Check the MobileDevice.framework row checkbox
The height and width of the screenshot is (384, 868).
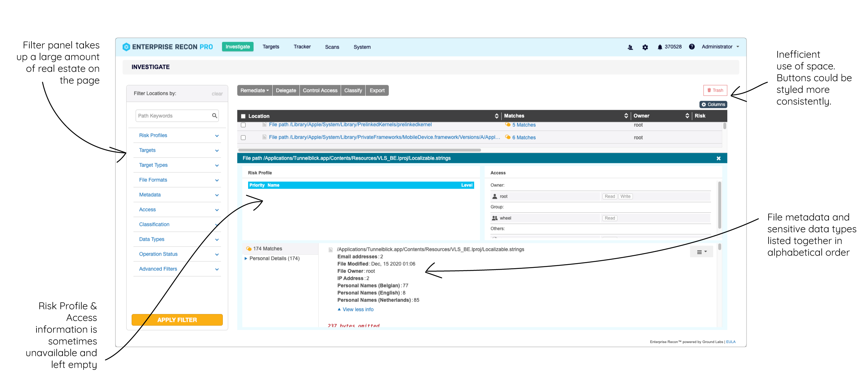point(243,138)
